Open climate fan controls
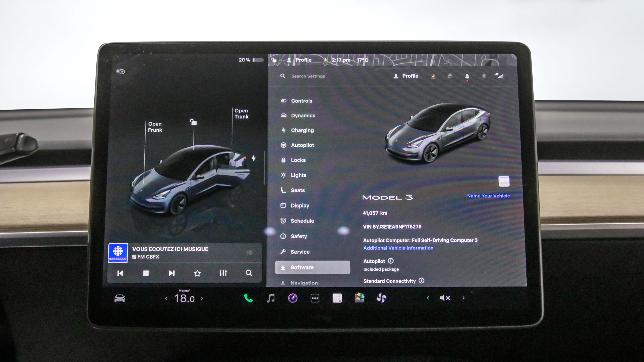This screenshot has width=644, height=362. click(x=381, y=298)
